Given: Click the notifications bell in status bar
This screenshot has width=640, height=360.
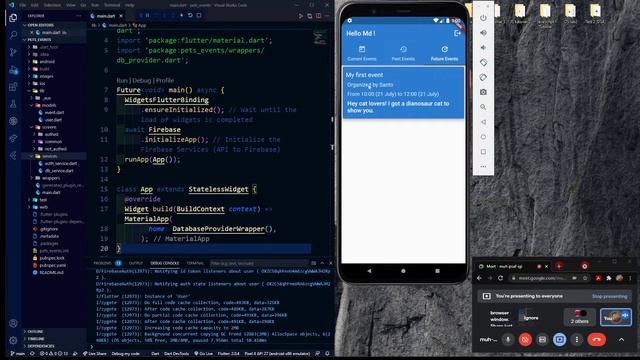Looking at the screenshot, I should [327, 353].
